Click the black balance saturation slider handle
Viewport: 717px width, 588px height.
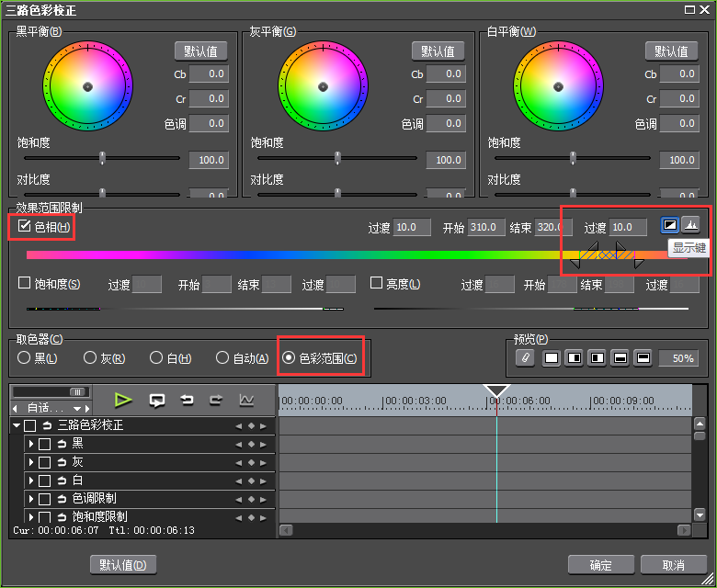102,158
